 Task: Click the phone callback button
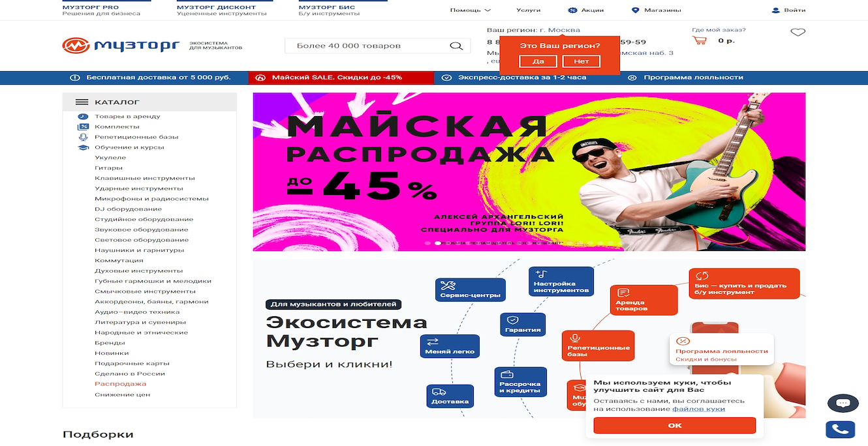click(840, 430)
